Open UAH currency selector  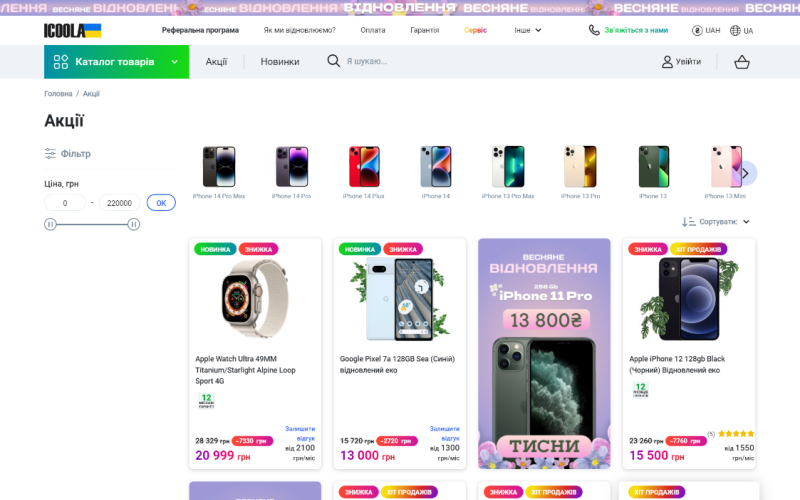[706, 31]
